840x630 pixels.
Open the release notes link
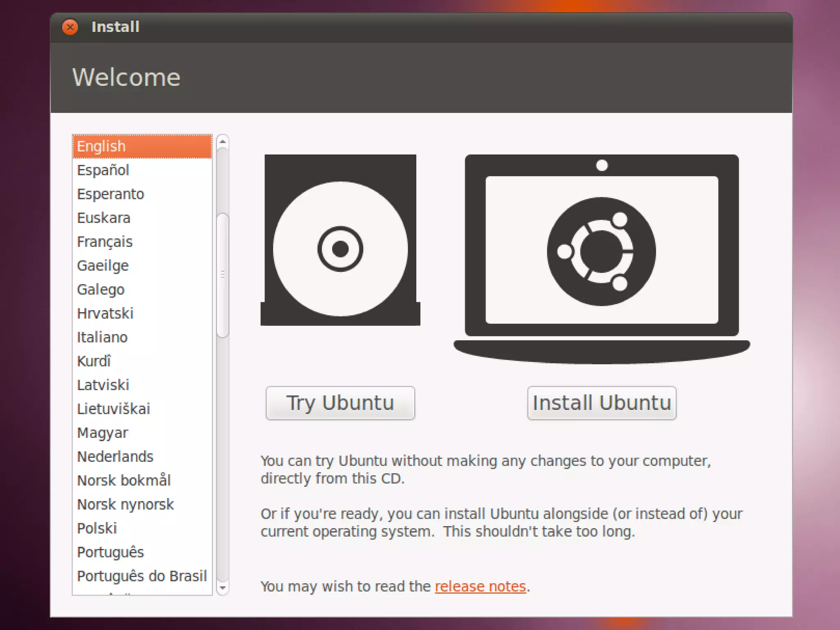(x=480, y=587)
